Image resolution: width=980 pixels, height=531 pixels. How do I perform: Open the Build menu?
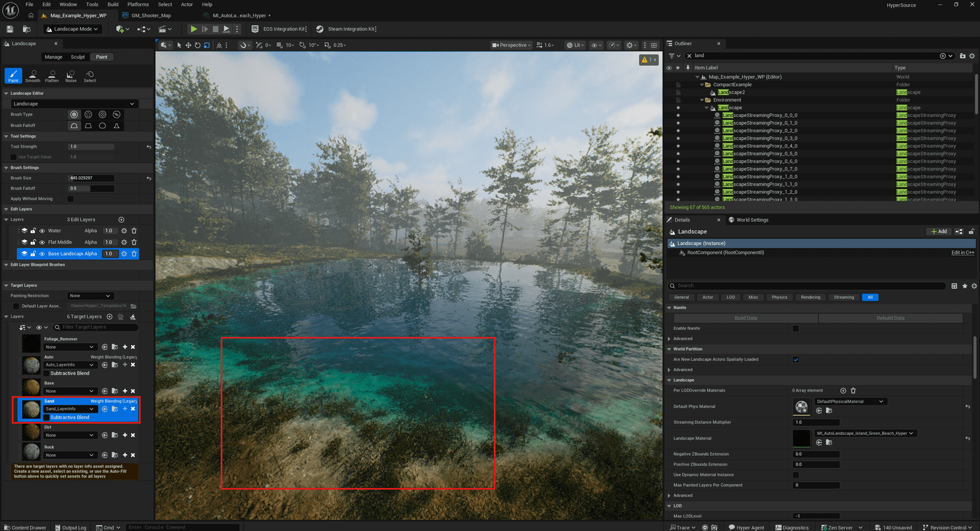112,5
